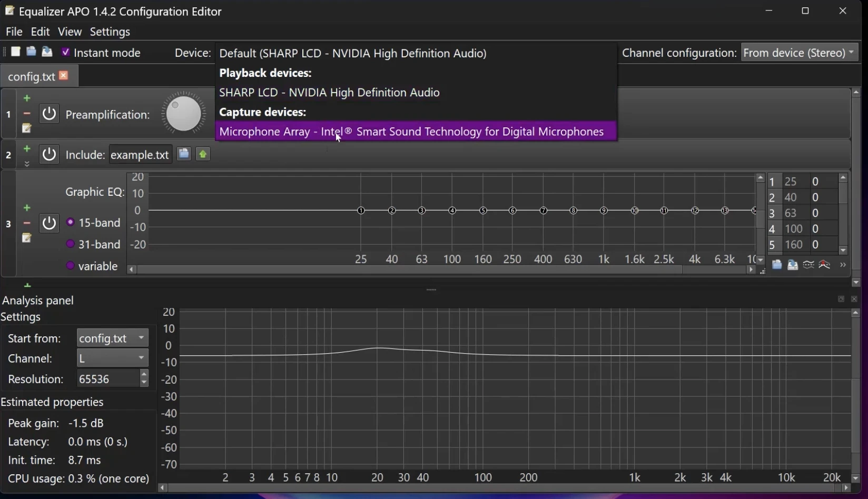Click the green up-arrow icon next to example.txt
Screen dimensions: 868x499
point(203,154)
